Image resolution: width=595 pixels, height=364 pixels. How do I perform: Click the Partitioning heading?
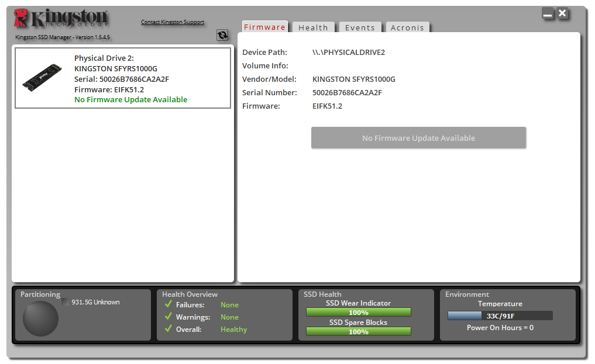coord(40,294)
